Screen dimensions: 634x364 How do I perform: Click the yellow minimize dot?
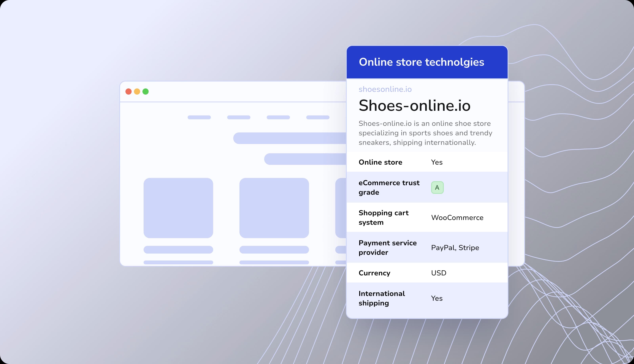[137, 92]
